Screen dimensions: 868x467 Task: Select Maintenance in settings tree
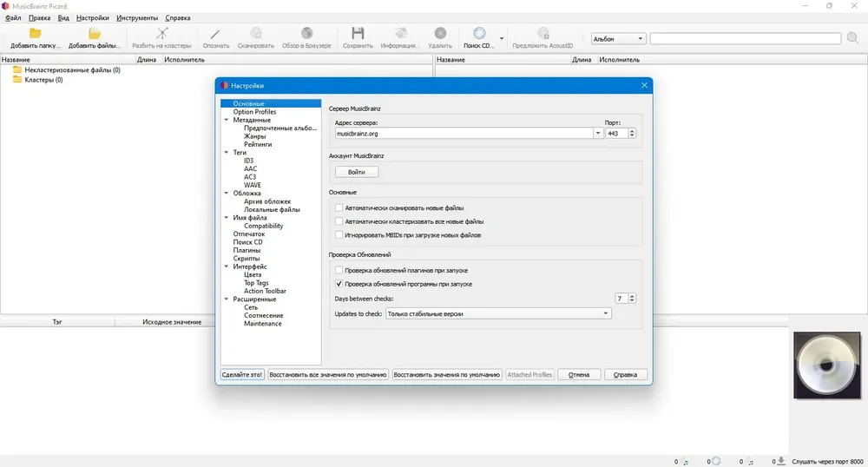[x=262, y=323]
